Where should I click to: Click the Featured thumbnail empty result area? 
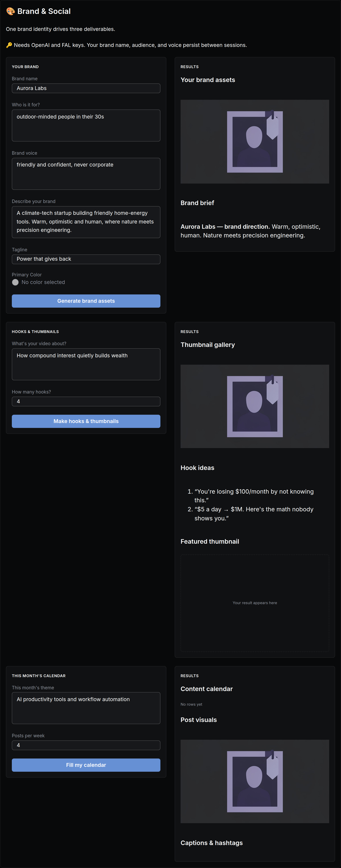255,603
